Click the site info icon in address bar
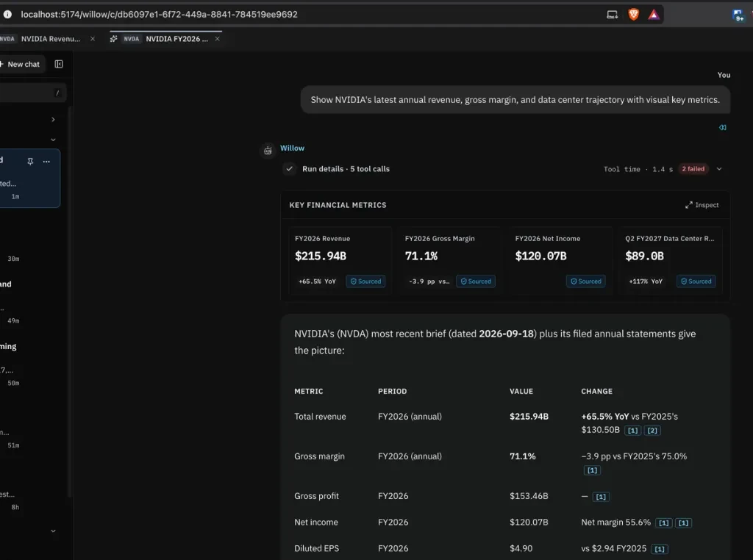753x560 pixels. point(7,15)
